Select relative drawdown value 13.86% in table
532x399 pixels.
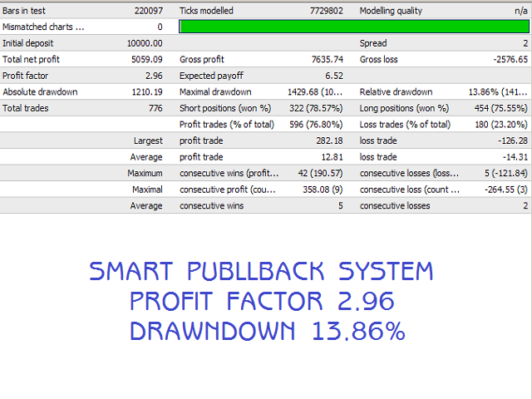pos(484,92)
